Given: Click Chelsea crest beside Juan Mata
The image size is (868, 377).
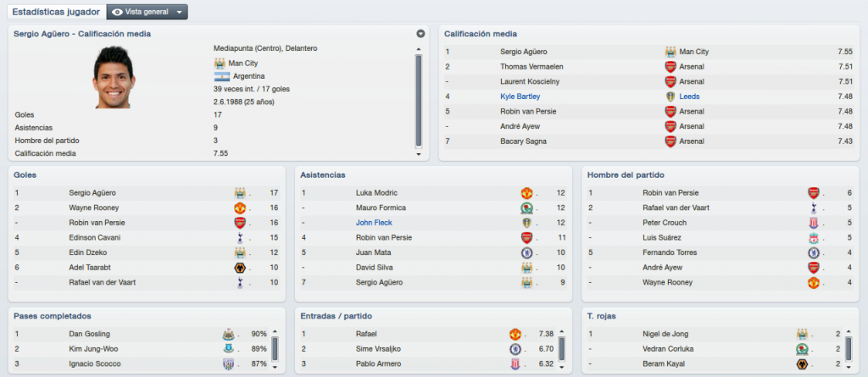Looking at the screenshot, I should [526, 253].
